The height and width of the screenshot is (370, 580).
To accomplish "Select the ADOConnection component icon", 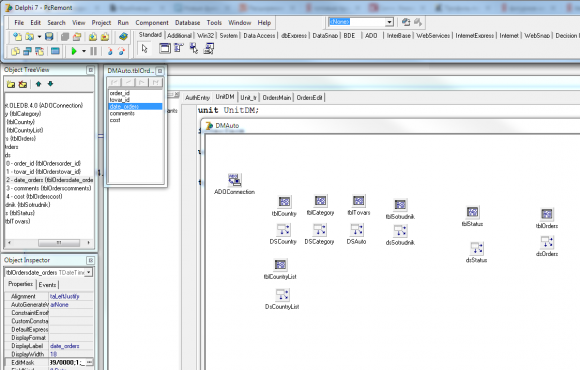I will click(x=235, y=180).
